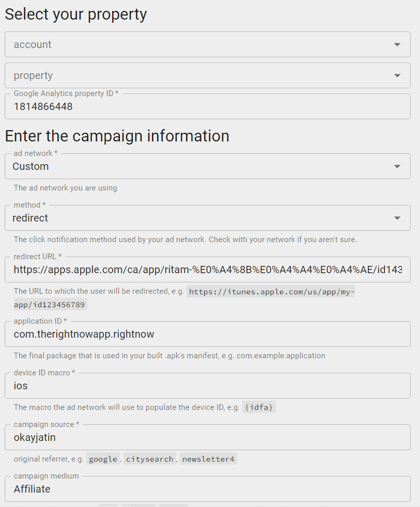Click the newsletter4 example chip
The height and width of the screenshot is (507, 420).
208,459
